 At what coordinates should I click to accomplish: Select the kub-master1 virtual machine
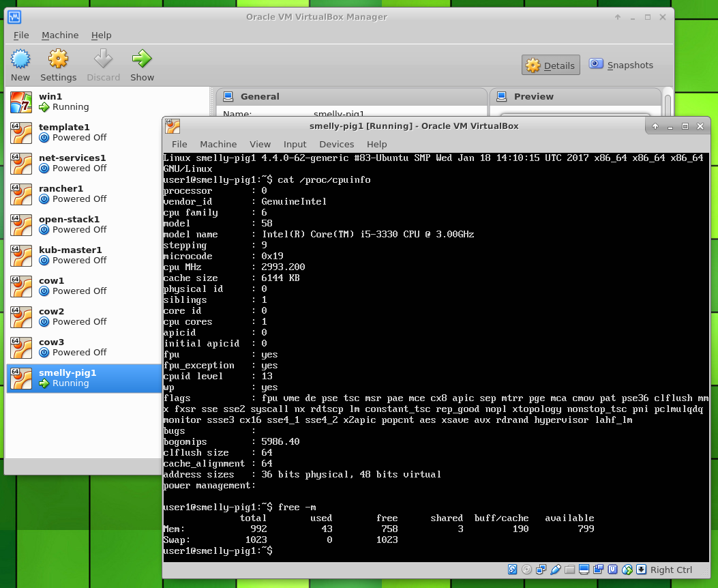tap(85, 256)
